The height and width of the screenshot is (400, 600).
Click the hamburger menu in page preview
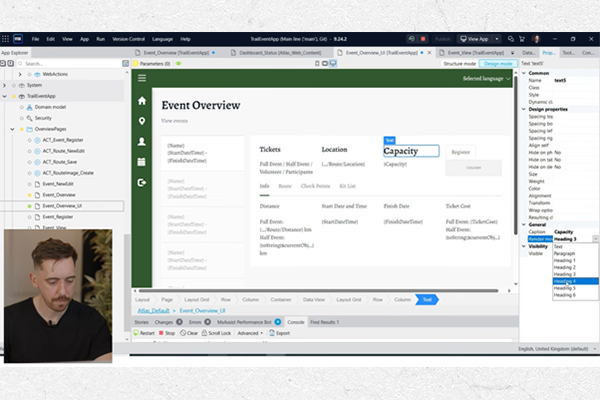[x=142, y=78]
